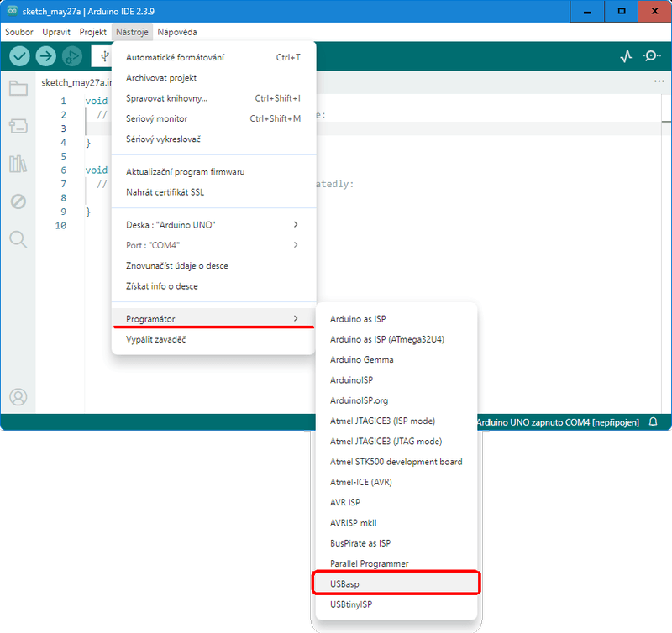Start debugging with the debug play button
This screenshot has height=633, width=672.
[x=72, y=56]
